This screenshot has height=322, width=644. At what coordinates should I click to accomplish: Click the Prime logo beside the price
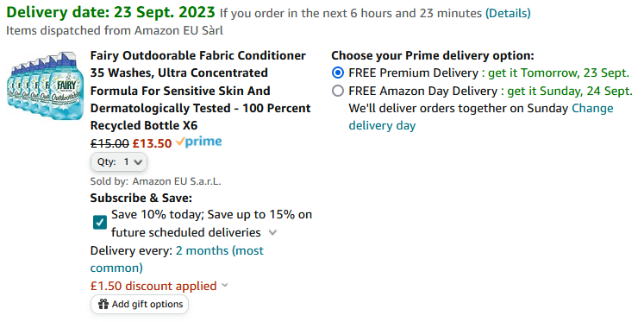199,142
